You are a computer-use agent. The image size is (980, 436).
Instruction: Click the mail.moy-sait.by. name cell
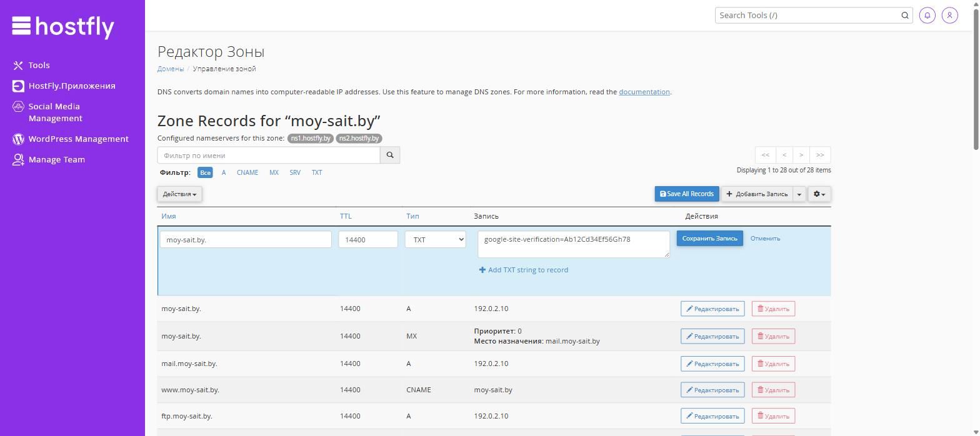[x=189, y=364]
